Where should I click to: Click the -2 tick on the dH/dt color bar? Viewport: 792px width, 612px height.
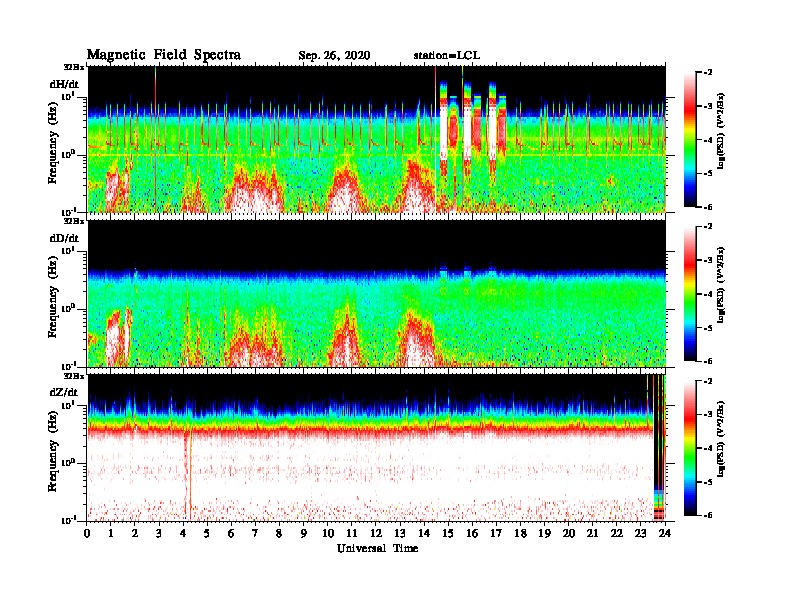pyautogui.click(x=708, y=73)
